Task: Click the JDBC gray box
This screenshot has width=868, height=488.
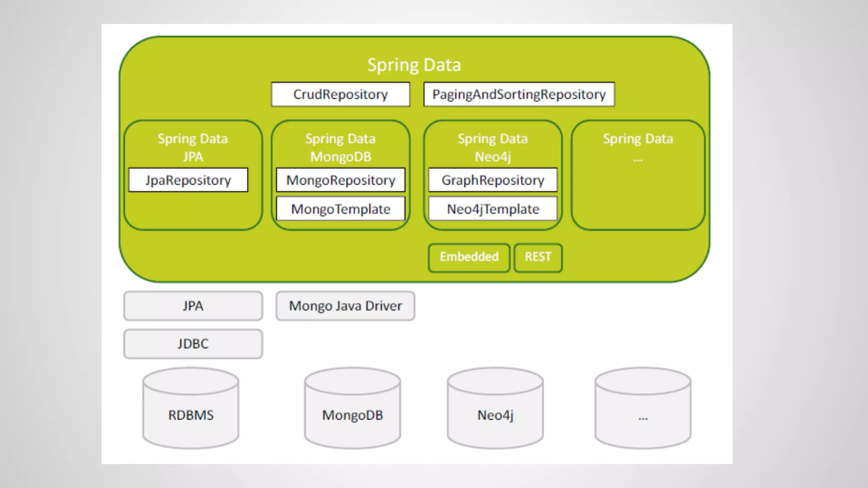Action: 193,344
